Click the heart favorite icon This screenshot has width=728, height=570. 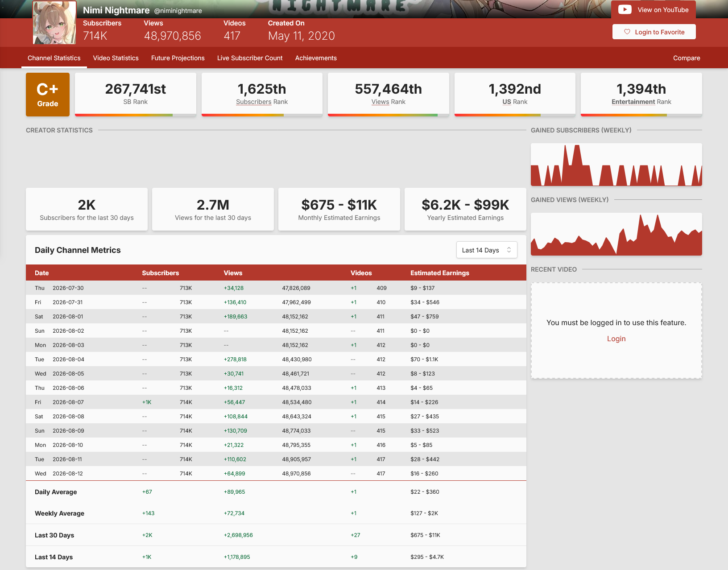click(x=627, y=32)
